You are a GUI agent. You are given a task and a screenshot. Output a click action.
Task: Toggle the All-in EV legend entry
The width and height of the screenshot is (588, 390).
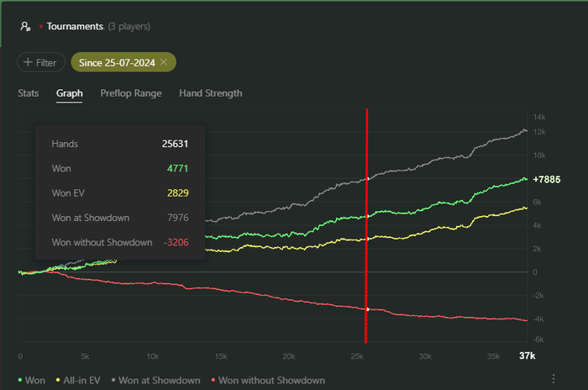click(x=78, y=380)
